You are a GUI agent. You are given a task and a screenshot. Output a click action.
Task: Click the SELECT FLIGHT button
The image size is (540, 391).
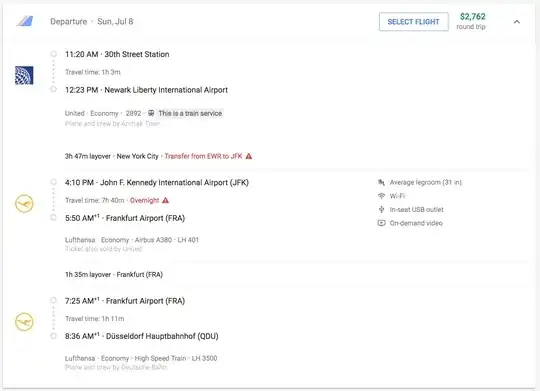(x=414, y=22)
